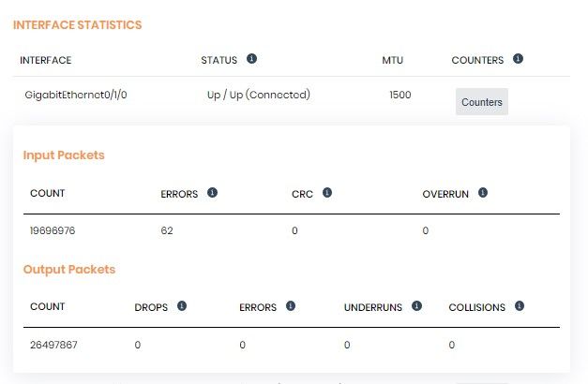Image resolution: width=588 pixels, height=384 pixels.
Task: Click the input packet count 19696976
Action: 53,230
